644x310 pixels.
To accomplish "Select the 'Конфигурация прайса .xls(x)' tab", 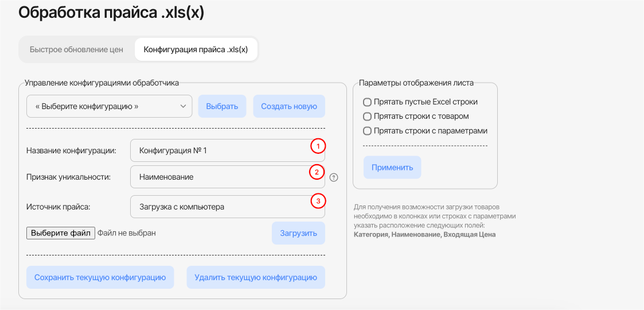I will [196, 49].
